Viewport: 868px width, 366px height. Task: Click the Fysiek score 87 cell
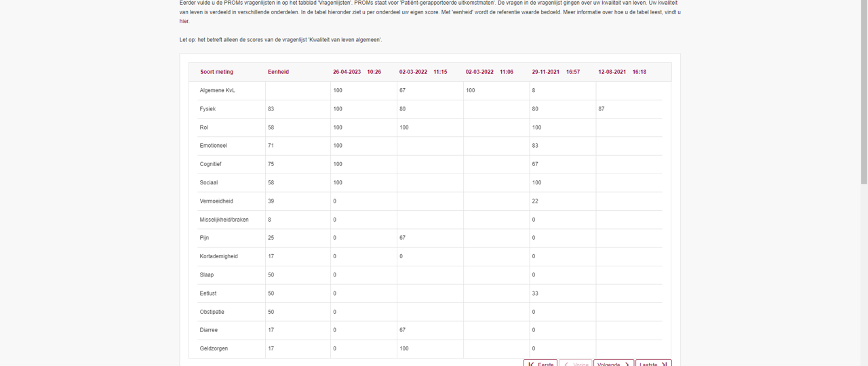click(x=601, y=109)
